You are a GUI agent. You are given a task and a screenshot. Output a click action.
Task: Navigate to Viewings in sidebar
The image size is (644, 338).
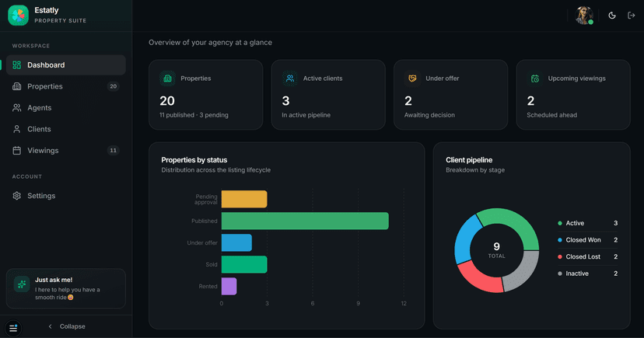(x=65, y=150)
